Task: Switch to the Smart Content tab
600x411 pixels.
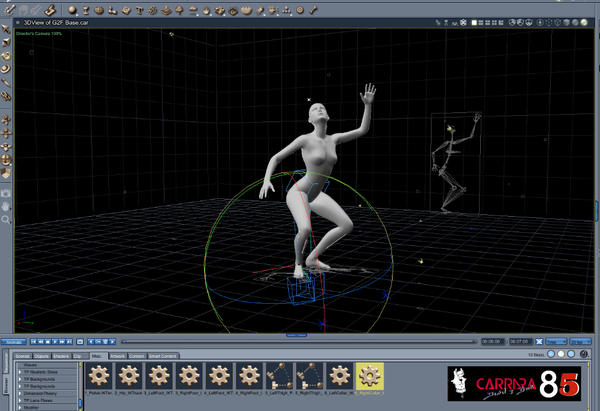Action: [163, 356]
